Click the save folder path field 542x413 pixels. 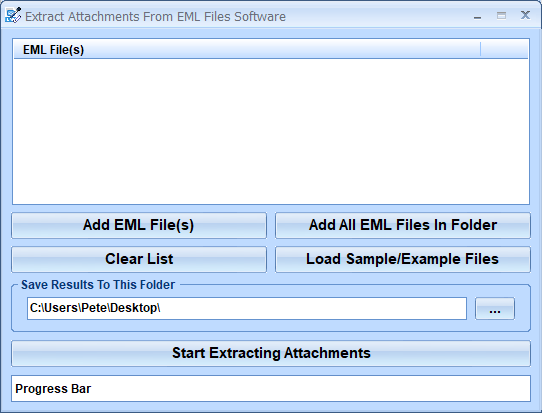[x=247, y=308]
